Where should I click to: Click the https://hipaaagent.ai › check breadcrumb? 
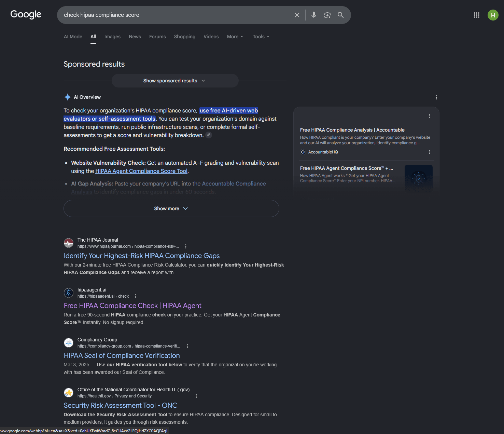pyautogui.click(x=103, y=296)
